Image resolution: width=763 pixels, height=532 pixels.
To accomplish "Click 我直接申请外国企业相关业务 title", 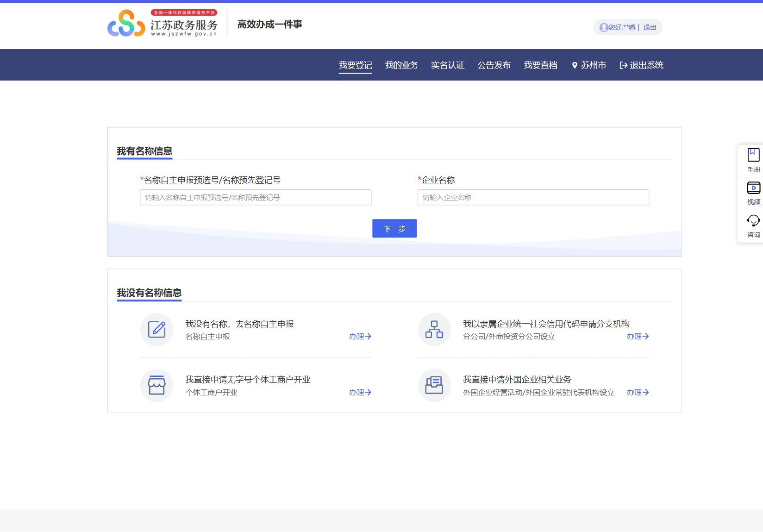I will coord(517,380).
